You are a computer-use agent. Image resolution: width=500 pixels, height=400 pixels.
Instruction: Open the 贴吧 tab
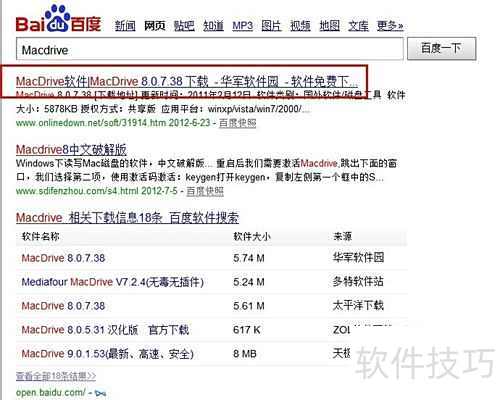coord(184,25)
